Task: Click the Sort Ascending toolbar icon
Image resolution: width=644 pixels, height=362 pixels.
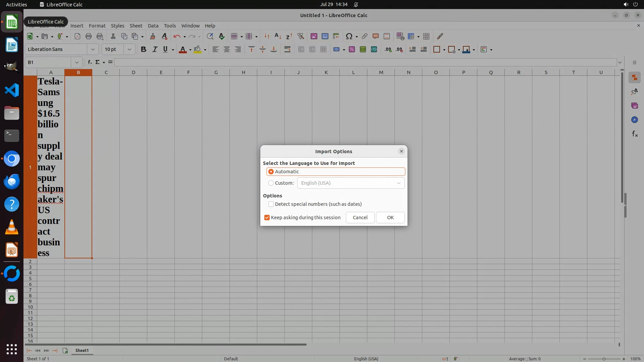Action: [278, 36]
